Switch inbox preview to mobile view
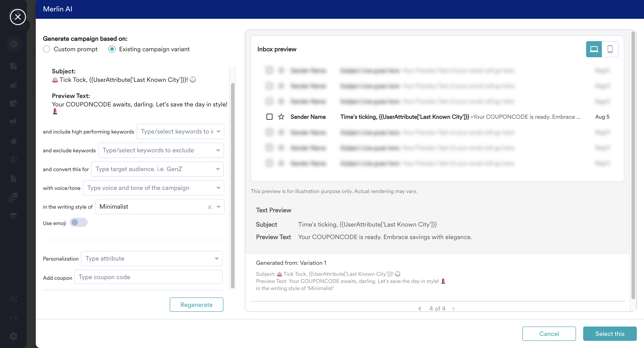Viewport: 644px width, 348px height. 610,49
